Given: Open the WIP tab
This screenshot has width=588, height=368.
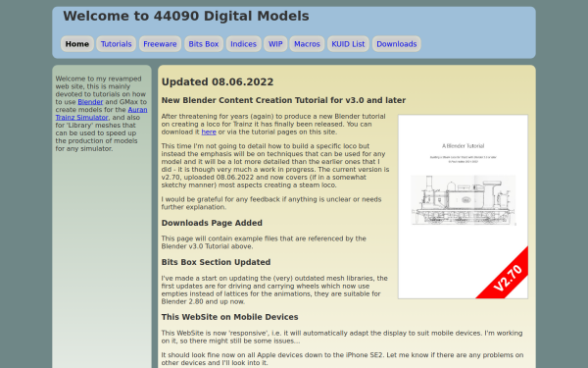Looking at the screenshot, I should [x=275, y=44].
